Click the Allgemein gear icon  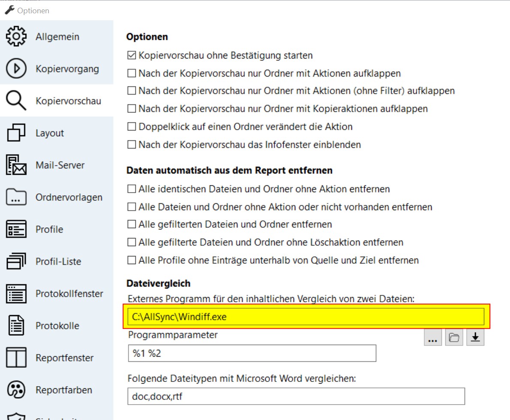[x=16, y=37]
